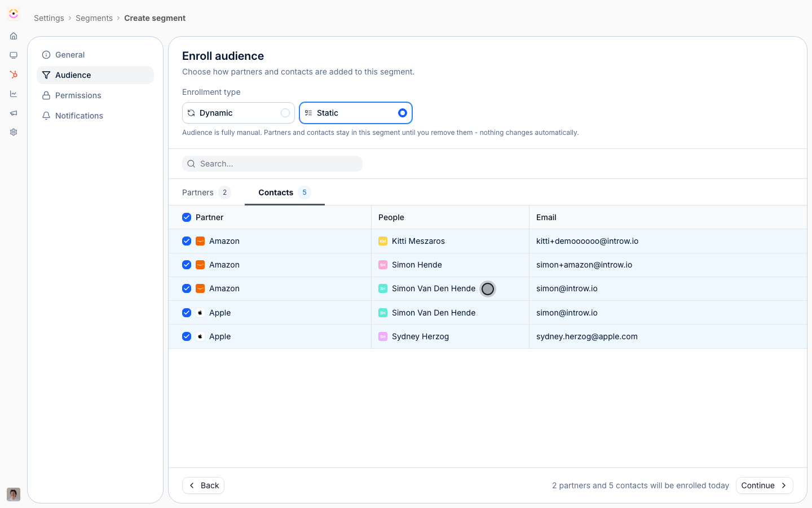
Task: Open the settings gear icon in sidebar
Action: pos(14,132)
